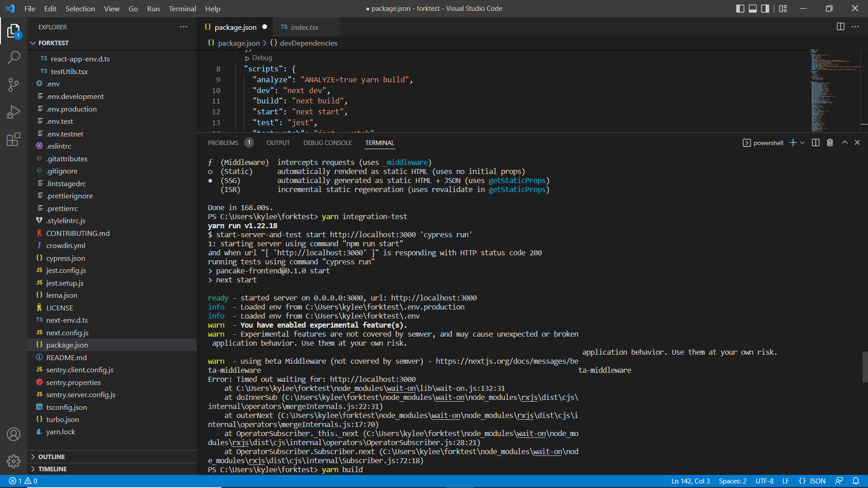Toggle the Secondary Side Bar
This screenshot has height=488, width=868.
click(765, 8)
